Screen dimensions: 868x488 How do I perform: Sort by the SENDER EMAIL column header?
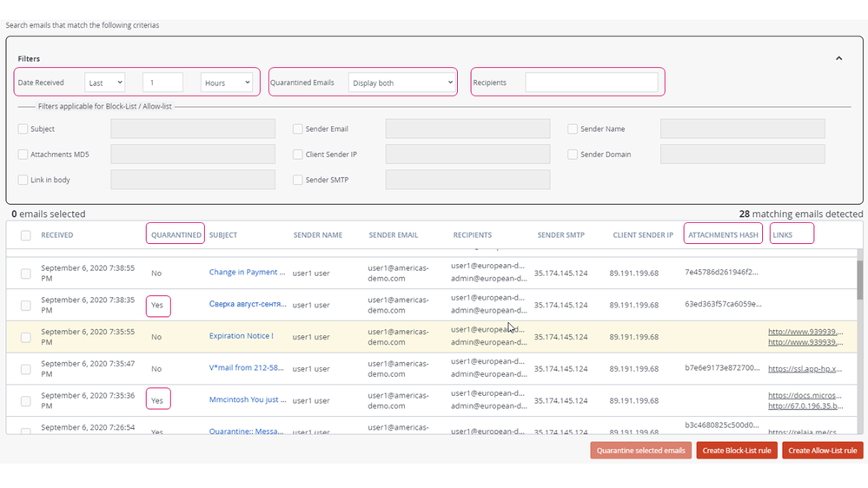point(393,235)
